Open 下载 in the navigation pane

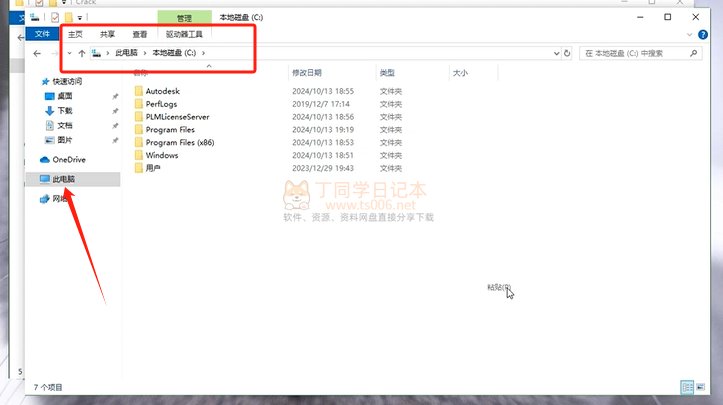65,111
